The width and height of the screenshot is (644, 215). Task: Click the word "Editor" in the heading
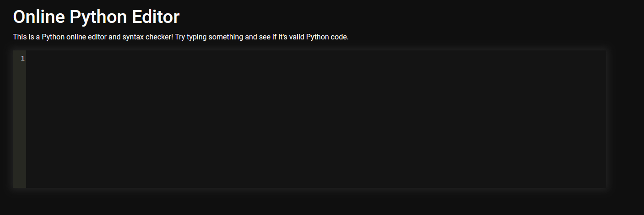coord(156,17)
